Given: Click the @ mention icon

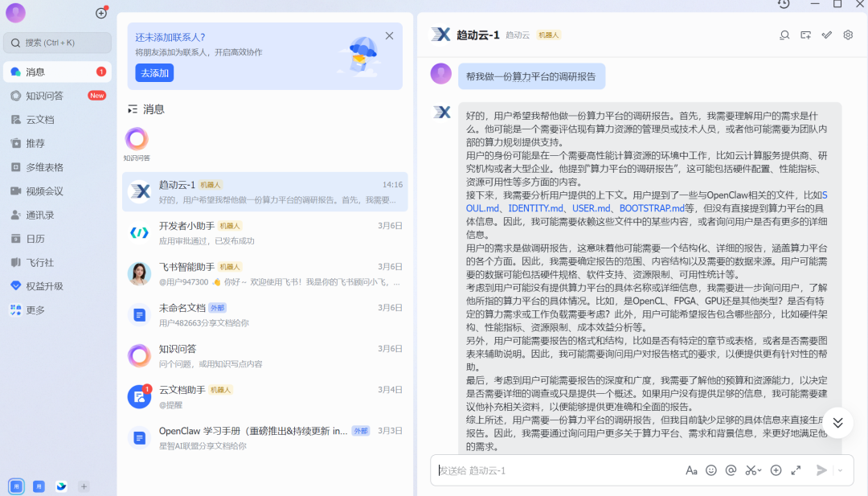Looking at the screenshot, I should 731,470.
